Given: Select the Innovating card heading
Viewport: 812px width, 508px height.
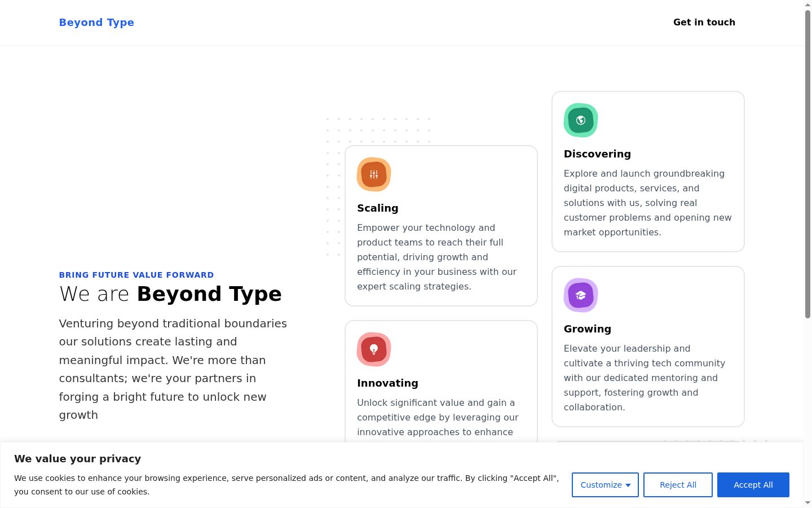Looking at the screenshot, I should pos(387,383).
